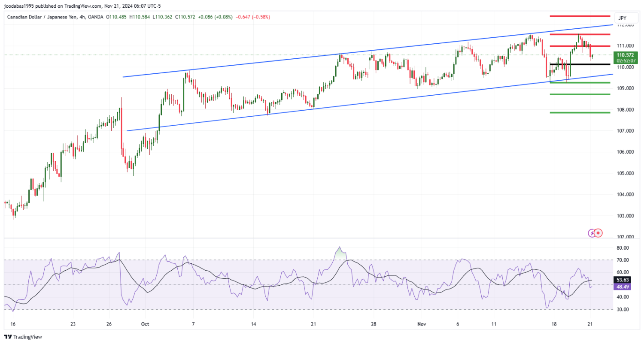This screenshot has width=644, height=344.
Task: Click the 103.000 price axis label
Action: pyautogui.click(x=625, y=216)
